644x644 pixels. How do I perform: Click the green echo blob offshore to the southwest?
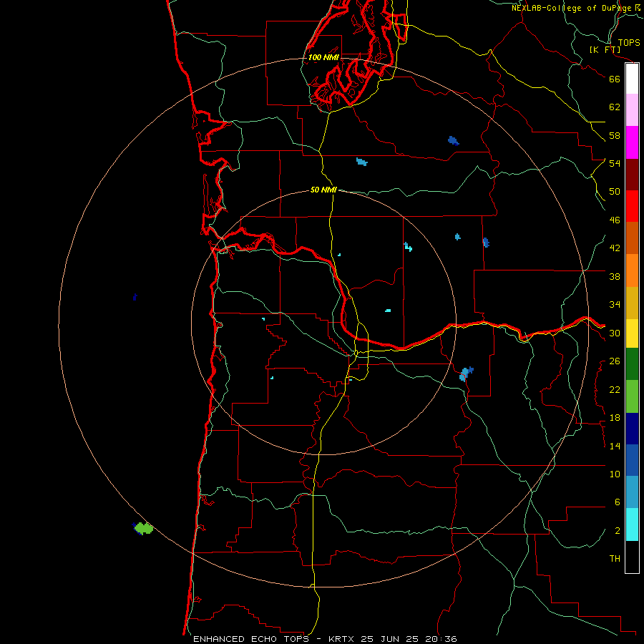click(x=143, y=528)
